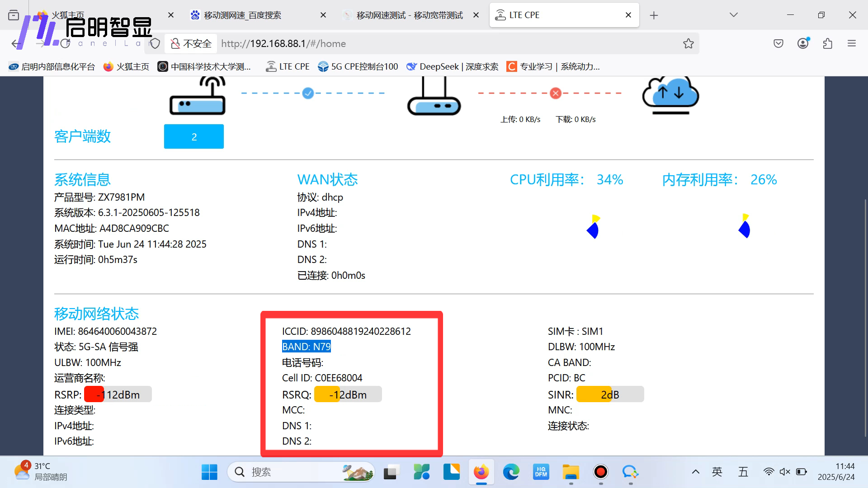
Task: Open the DeepSeek bookmark link
Action: click(452, 67)
